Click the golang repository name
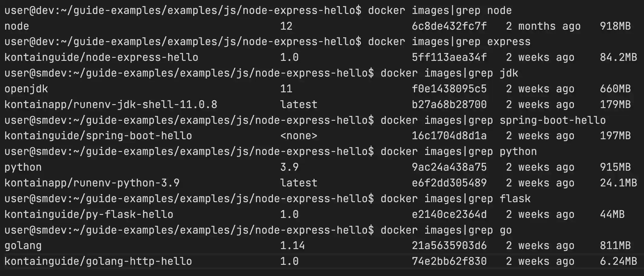The width and height of the screenshot is (644, 276). 23,246
